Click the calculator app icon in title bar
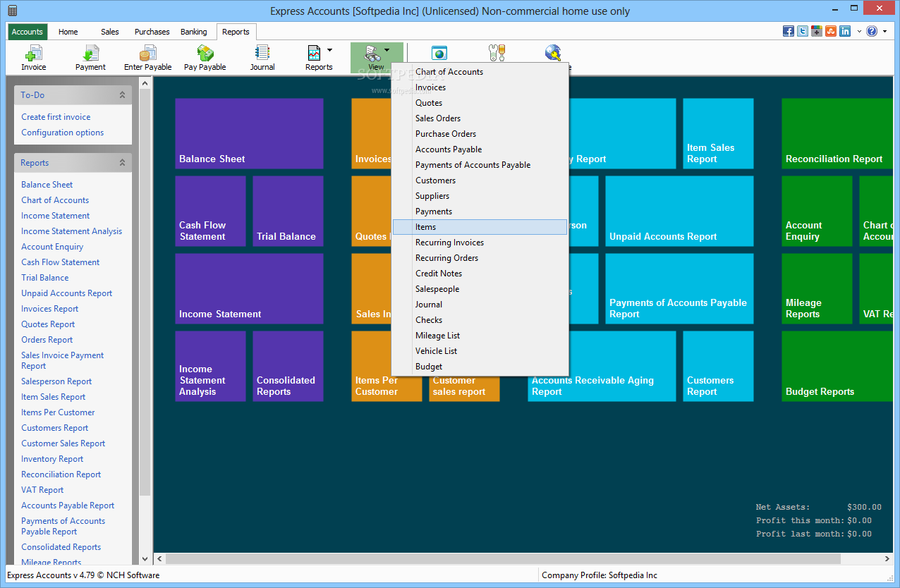 [12, 11]
